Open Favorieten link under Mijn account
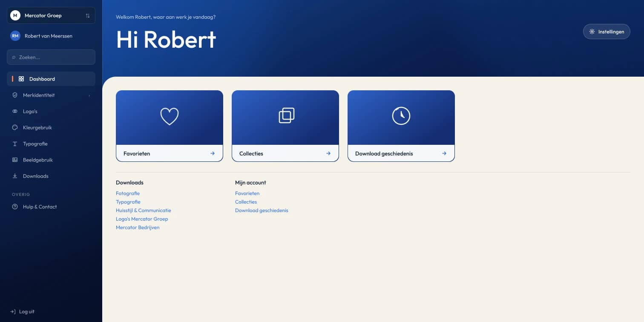The image size is (644, 322). point(247,193)
